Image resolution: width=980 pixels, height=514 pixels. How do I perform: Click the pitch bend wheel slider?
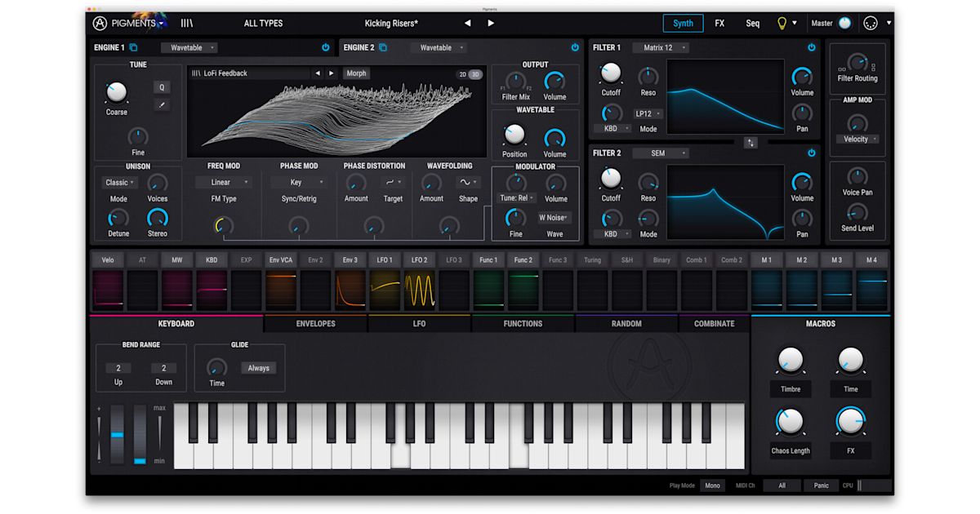[x=117, y=435]
